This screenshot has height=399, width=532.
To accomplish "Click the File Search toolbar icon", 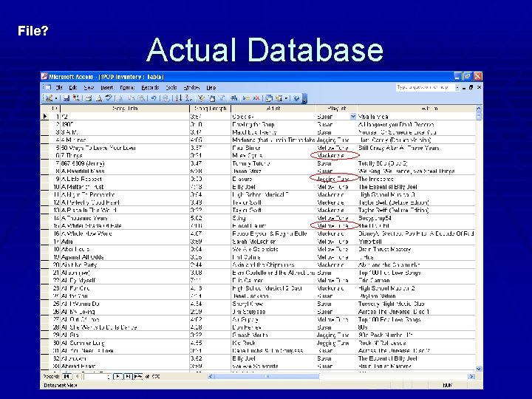I will (x=76, y=98).
